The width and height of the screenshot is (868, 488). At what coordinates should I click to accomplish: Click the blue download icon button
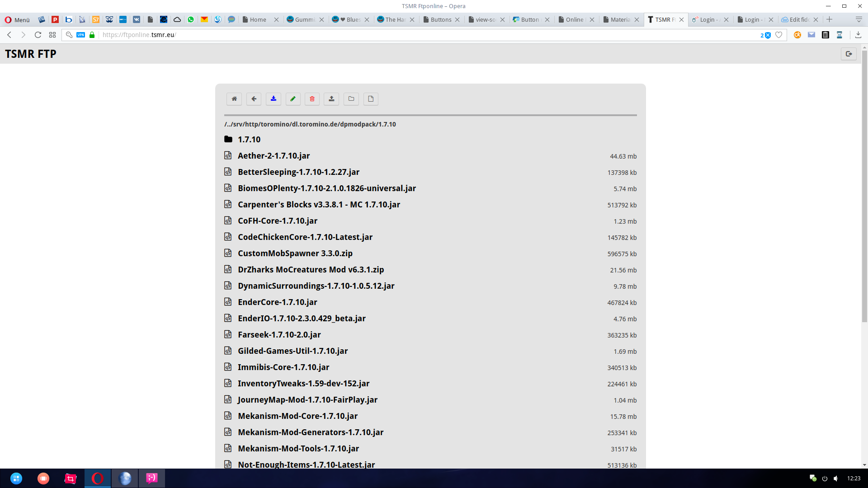tap(274, 99)
